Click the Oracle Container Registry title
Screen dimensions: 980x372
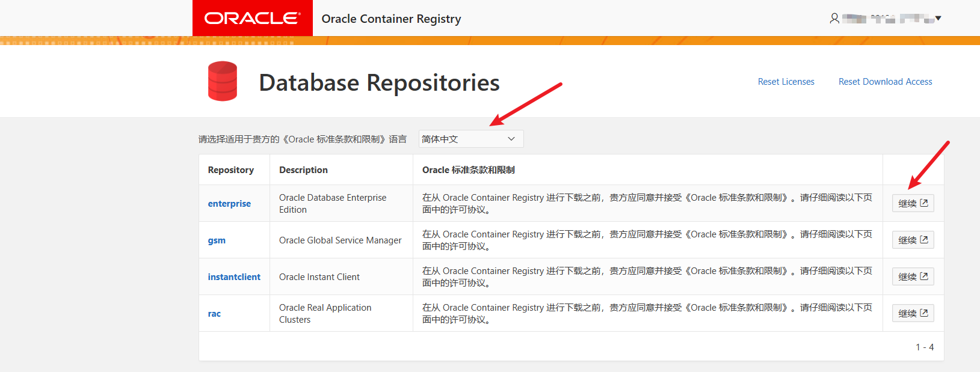[391, 19]
